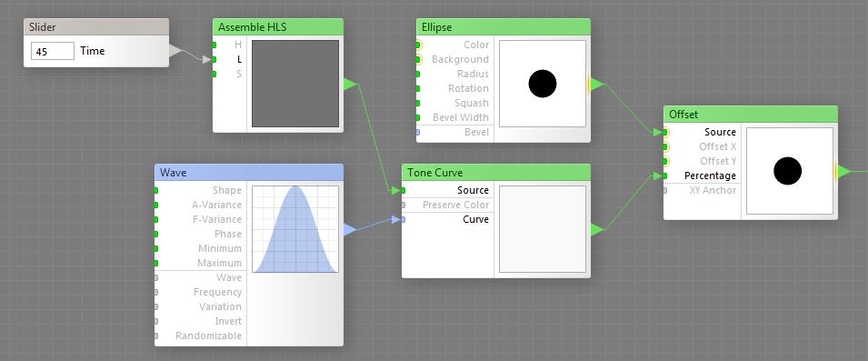Click the Tone Curve green output arrow
Image resolution: width=868 pixels, height=361 pixels.
597,230
